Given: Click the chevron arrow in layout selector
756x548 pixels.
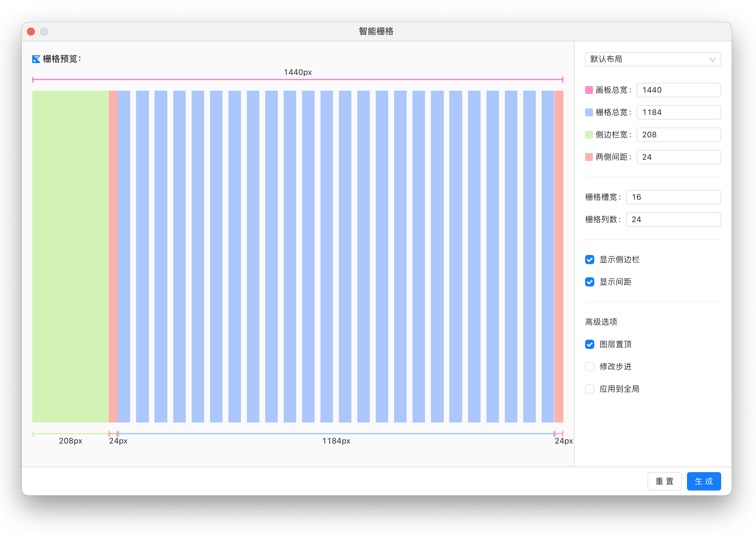Looking at the screenshot, I should pyautogui.click(x=712, y=60).
